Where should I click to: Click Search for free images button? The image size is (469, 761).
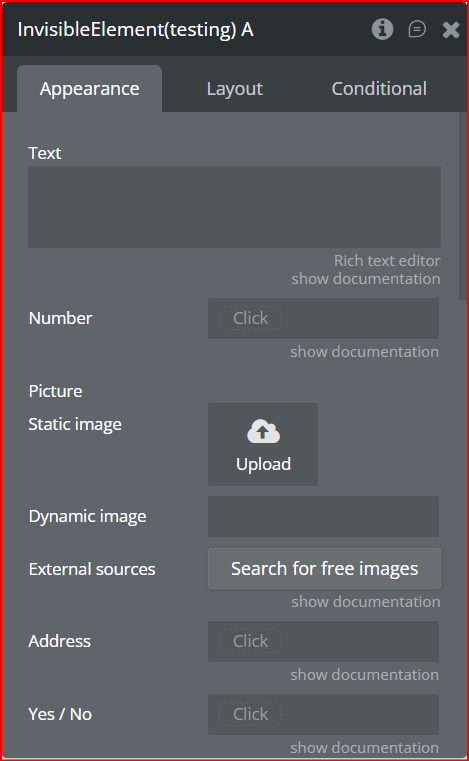(324, 569)
